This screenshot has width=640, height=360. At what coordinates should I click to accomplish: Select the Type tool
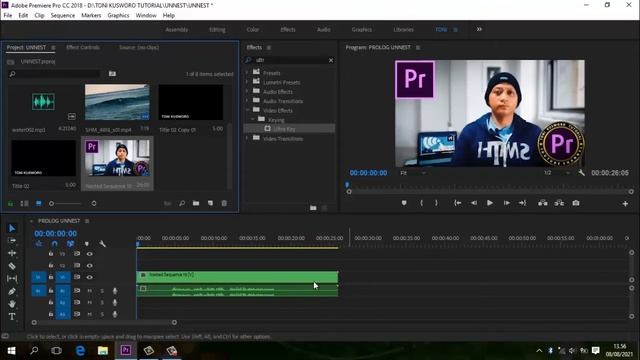click(x=12, y=316)
